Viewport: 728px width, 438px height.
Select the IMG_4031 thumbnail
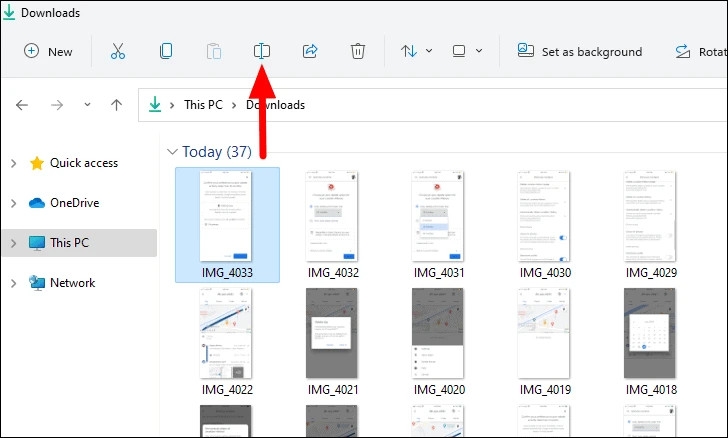coord(437,216)
